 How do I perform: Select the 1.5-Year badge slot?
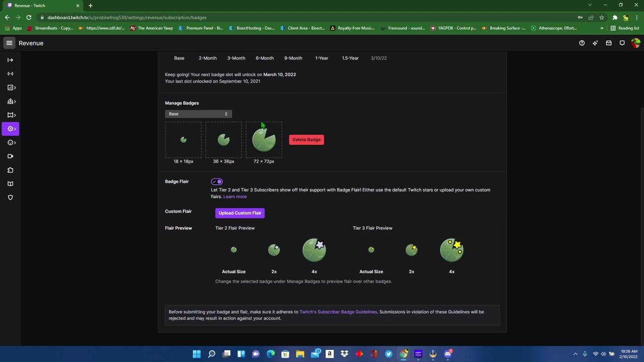point(350,58)
